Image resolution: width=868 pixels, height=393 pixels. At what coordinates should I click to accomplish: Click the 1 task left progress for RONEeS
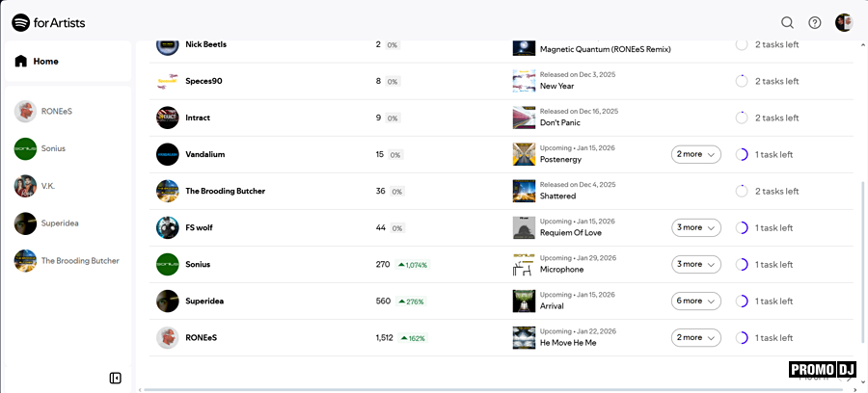[x=765, y=338]
